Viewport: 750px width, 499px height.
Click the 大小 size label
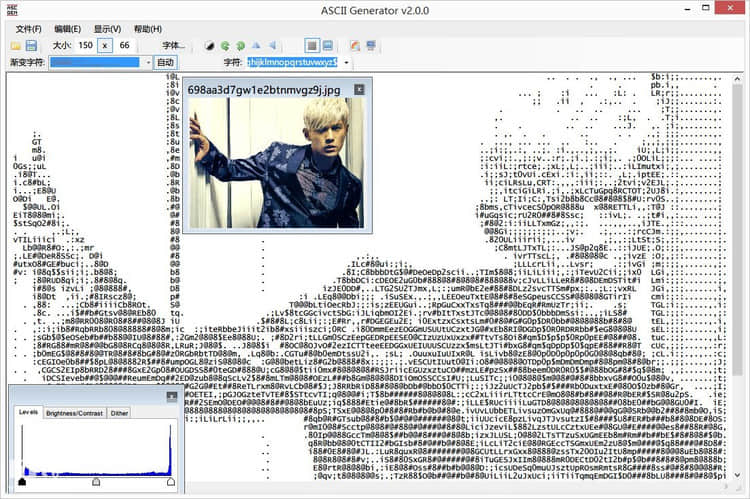click(62, 45)
